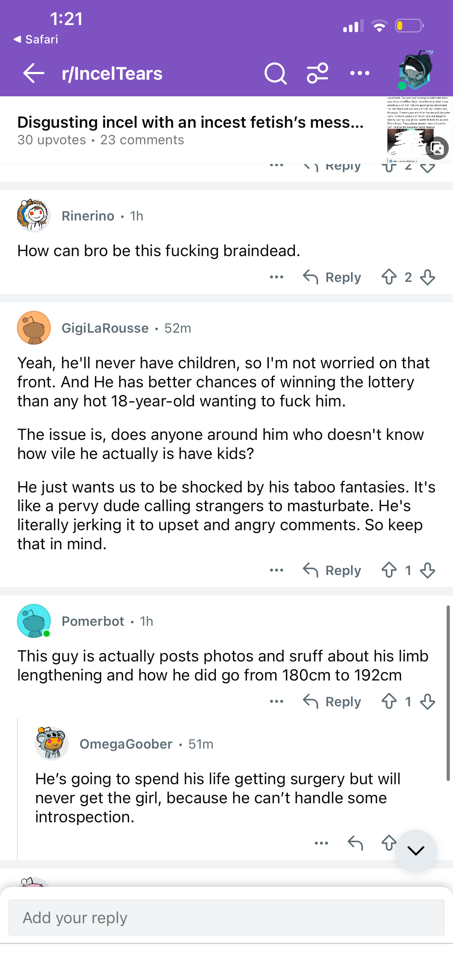Image resolution: width=453 pixels, height=980 pixels.
Task: Open more options on GigiLaRousse's comment
Action: pos(277,570)
